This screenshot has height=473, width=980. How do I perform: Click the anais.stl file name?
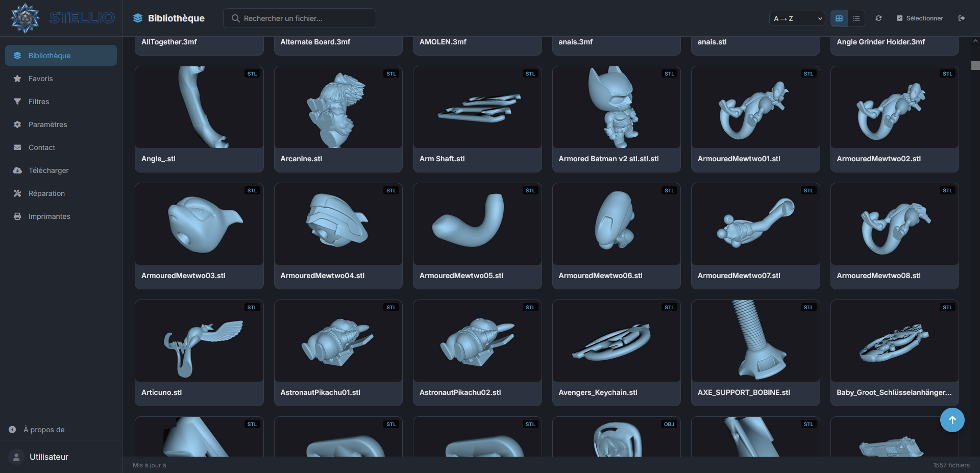[x=712, y=42]
